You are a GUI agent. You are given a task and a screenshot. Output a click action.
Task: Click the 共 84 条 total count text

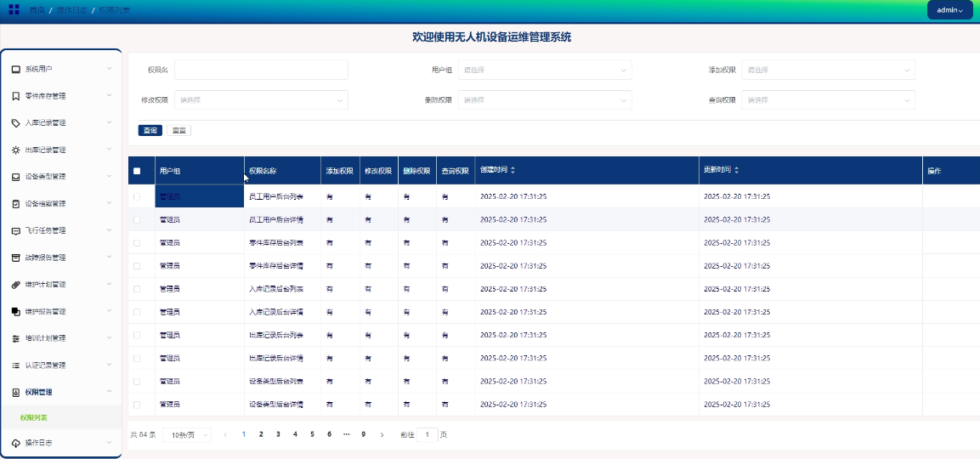(143, 434)
